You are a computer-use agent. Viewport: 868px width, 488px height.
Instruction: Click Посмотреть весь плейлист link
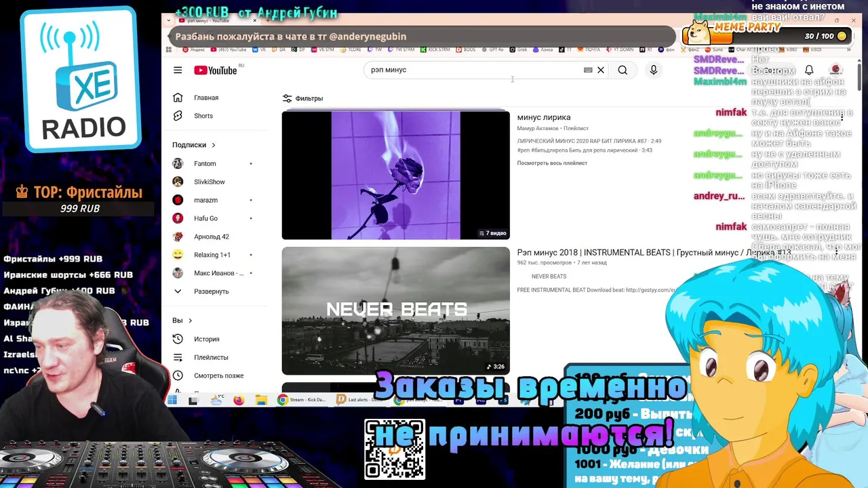tap(552, 163)
